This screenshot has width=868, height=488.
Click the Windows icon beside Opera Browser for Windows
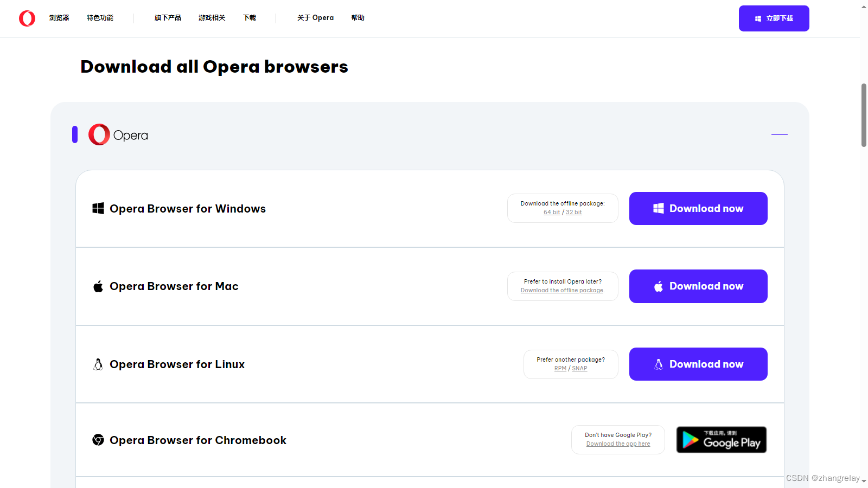(x=98, y=208)
